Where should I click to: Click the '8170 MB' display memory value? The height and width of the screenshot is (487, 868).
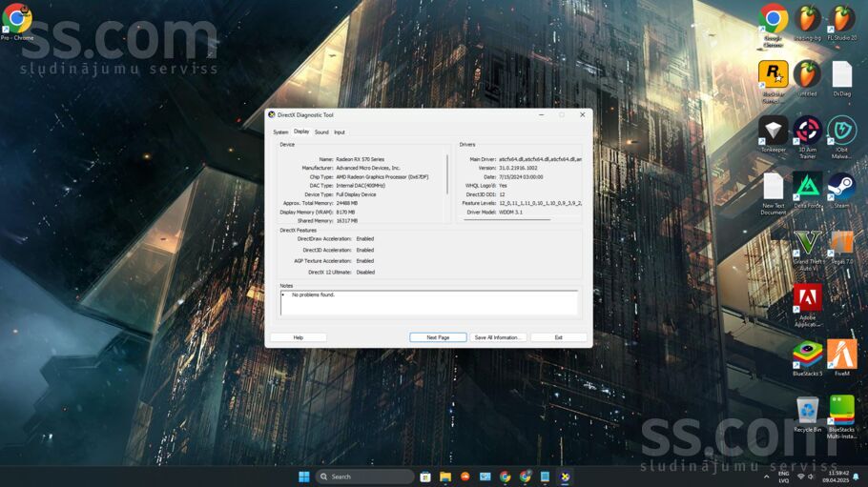(x=345, y=212)
